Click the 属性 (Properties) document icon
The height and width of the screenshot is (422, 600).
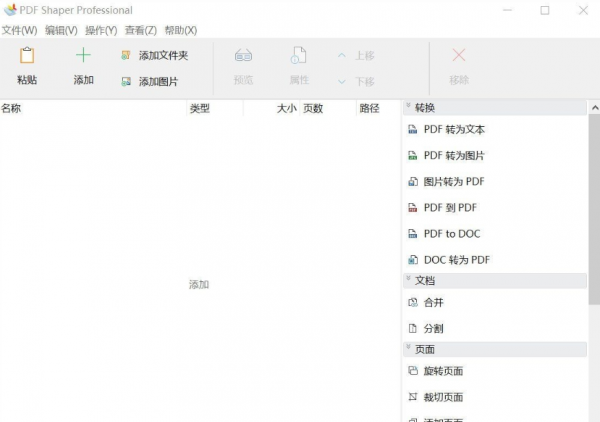click(x=298, y=55)
